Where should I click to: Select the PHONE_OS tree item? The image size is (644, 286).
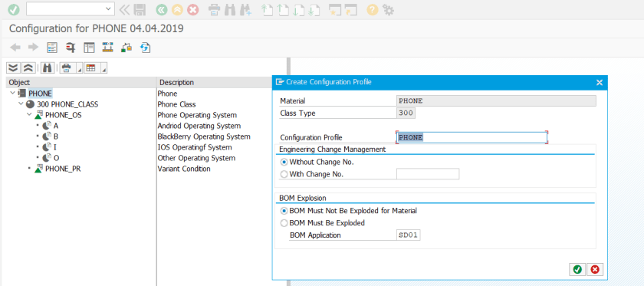[63, 115]
